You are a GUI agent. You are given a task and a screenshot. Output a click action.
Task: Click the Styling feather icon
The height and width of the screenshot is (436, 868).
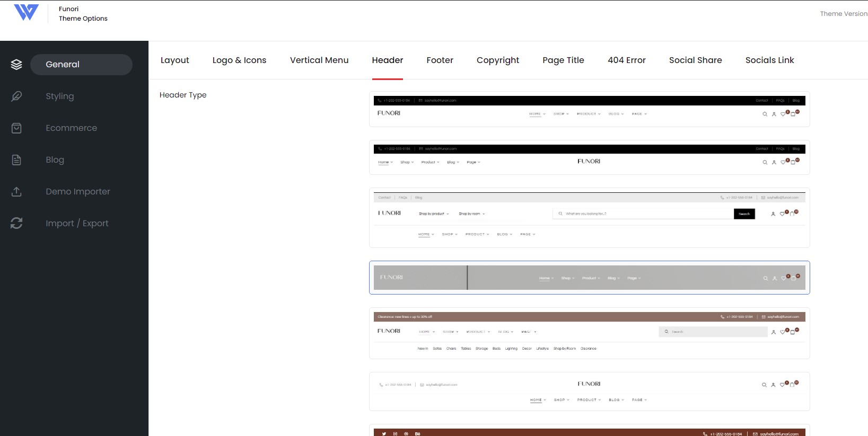[16, 96]
